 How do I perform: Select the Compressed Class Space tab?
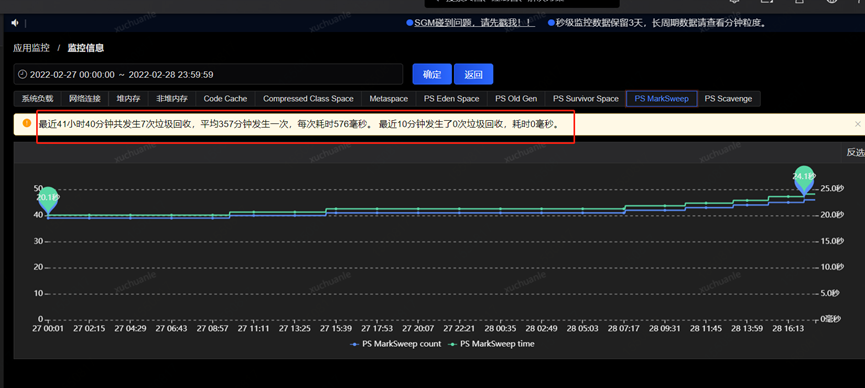[x=308, y=99]
